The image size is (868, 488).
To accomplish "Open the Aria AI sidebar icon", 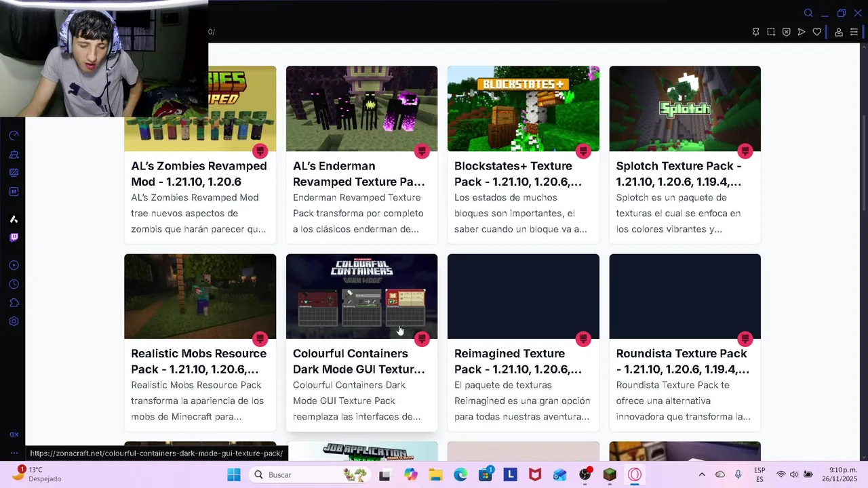I will [x=14, y=219].
